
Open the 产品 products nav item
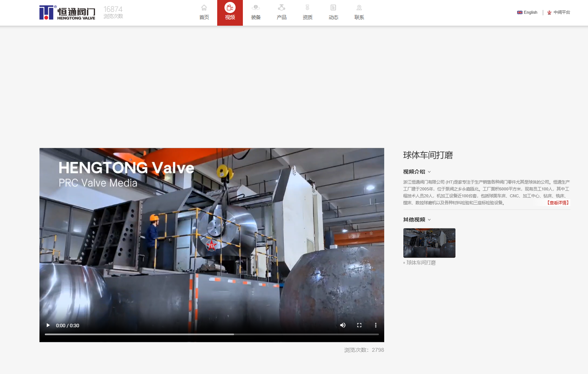point(282,13)
